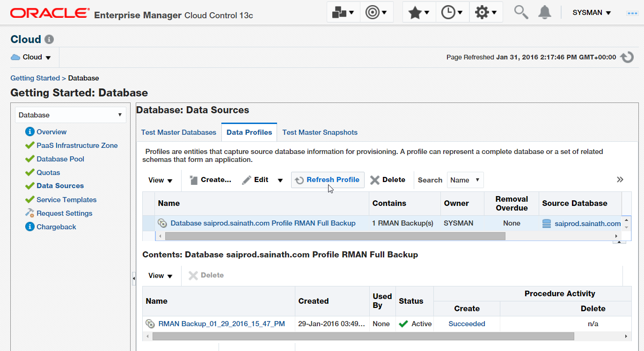Click the Overview info icon
The height and width of the screenshot is (351, 644).
click(x=29, y=132)
